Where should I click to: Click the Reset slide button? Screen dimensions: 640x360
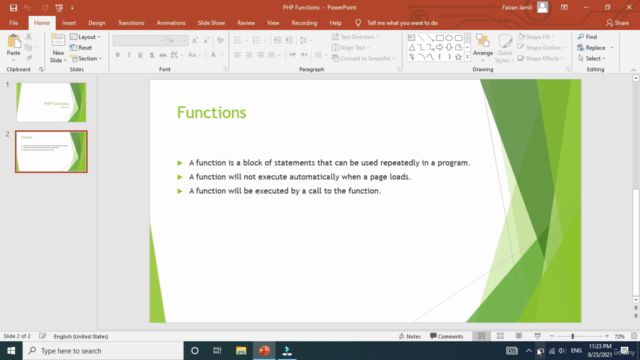(x=81, y=48)
